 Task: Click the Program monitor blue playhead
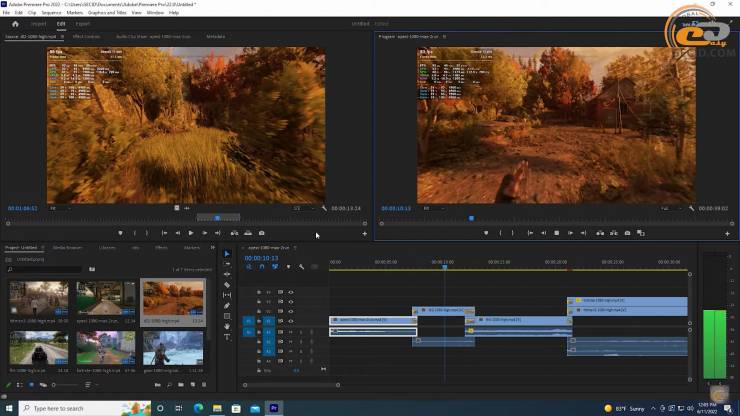pos(471,218)
